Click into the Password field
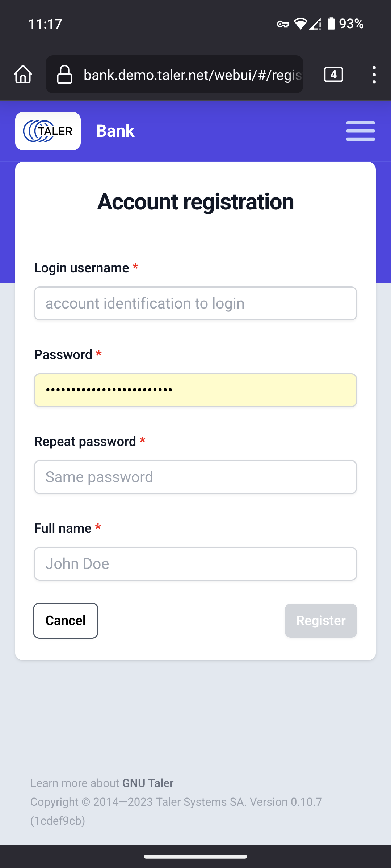Image resolution: width=391 pixels, height=868 pixels. pos(195,390)
